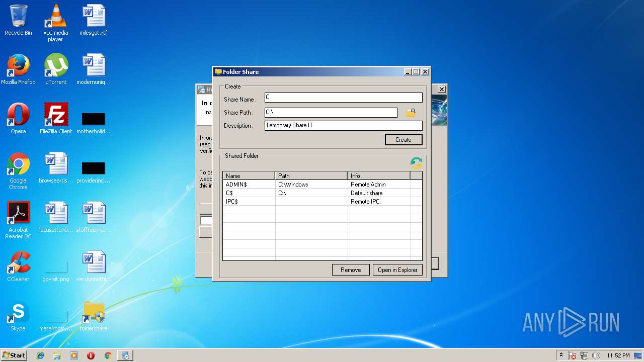Click the green refresh shared folders icon
Image resolution: width=644 pixels, height=362 pixels.
pos(416,163)
